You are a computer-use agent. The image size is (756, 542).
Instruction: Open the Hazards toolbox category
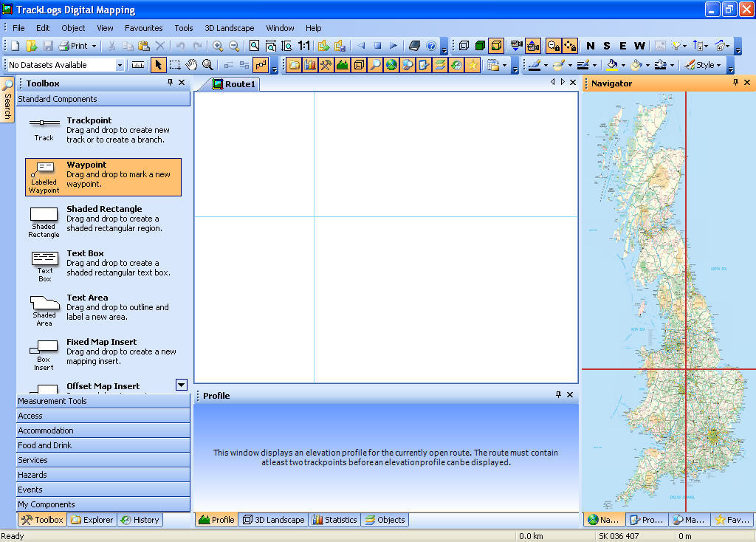(x=103, y=475)
